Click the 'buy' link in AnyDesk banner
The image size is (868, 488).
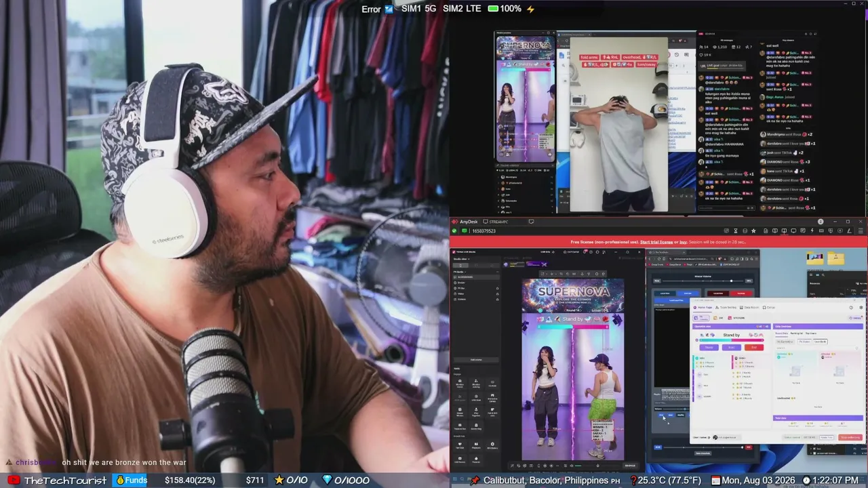[x=684, y=242]
